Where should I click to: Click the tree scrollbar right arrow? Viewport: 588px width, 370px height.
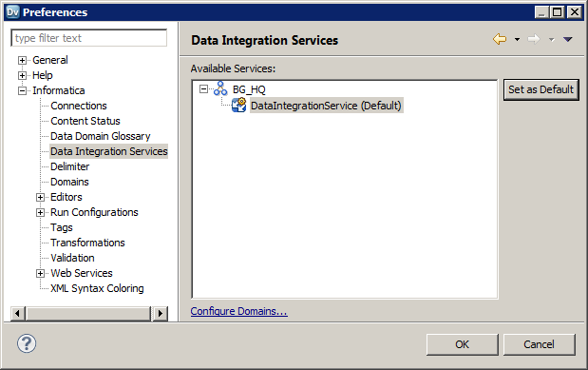pyautogui.click(x=161, y=313)
